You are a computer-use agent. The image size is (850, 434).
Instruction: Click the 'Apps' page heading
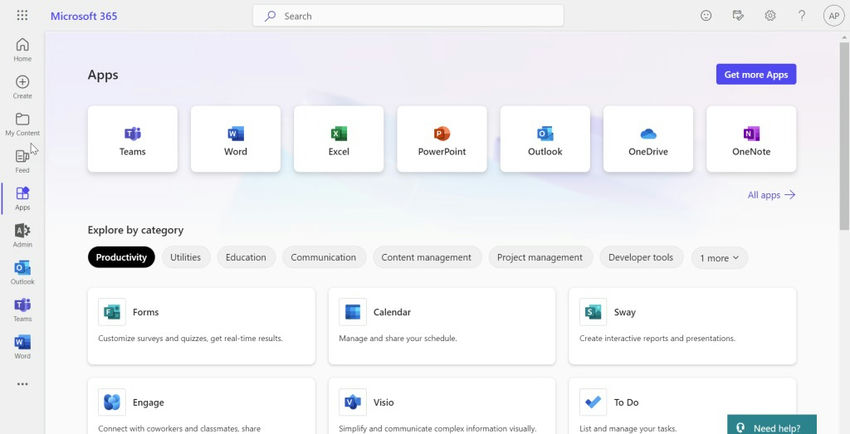(103, 75)
